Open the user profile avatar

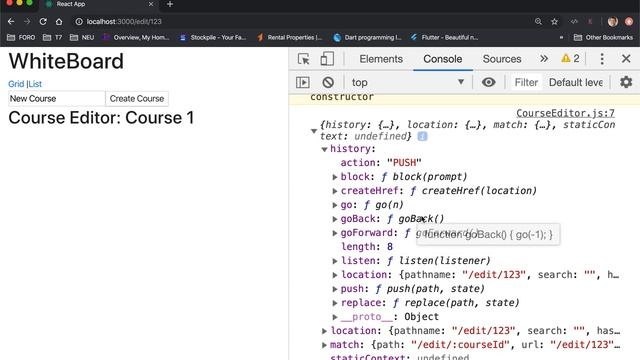613,22
